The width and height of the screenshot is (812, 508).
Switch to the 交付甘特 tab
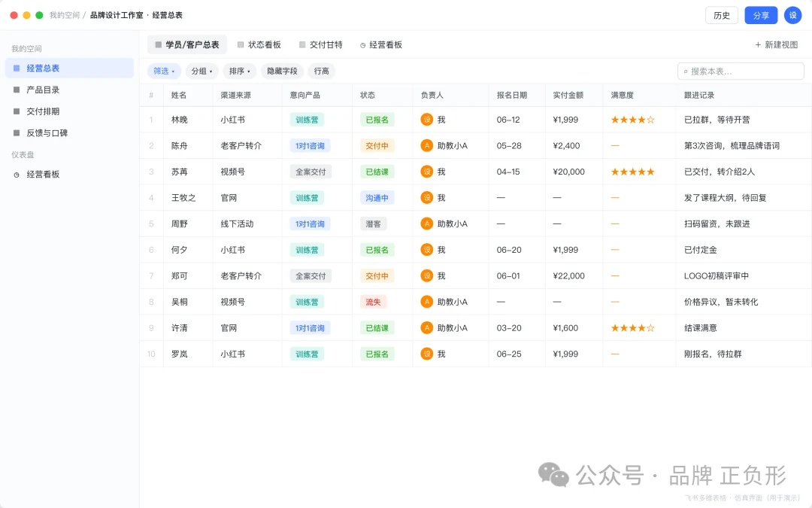[320, 44]
